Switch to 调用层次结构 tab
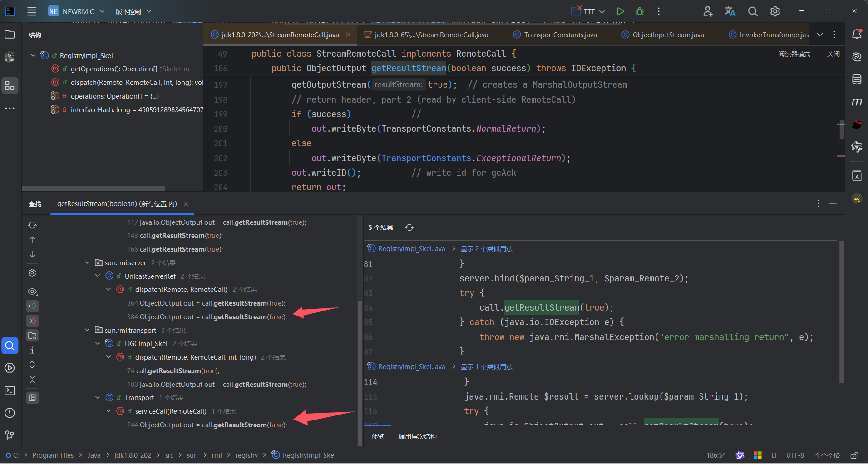The width and height of the screenshot is (868, 464). tap(418, 437)
